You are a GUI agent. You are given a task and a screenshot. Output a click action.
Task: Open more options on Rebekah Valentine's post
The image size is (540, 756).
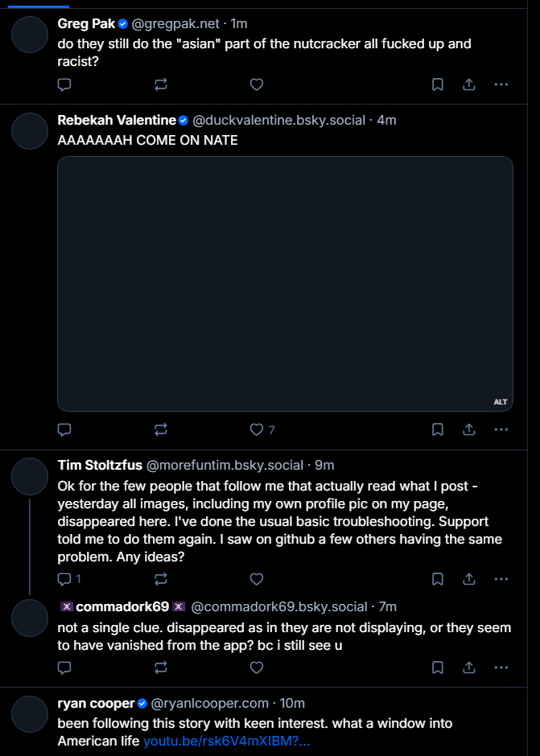coord(501,429)
